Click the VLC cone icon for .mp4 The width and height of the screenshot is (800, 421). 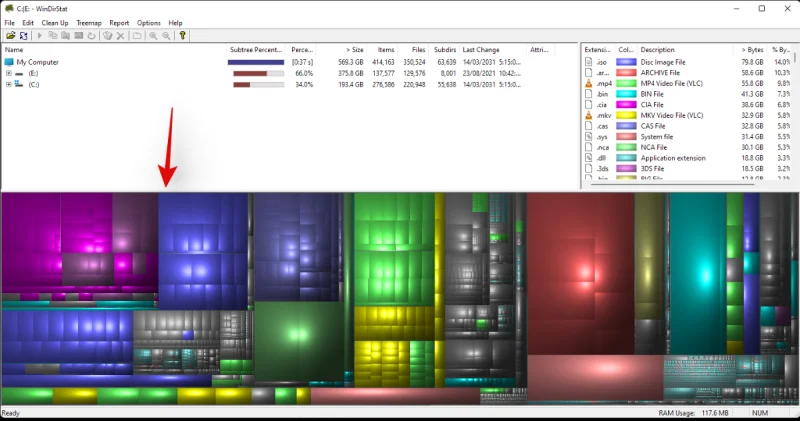pyautogui.click(x=589, y=84)
